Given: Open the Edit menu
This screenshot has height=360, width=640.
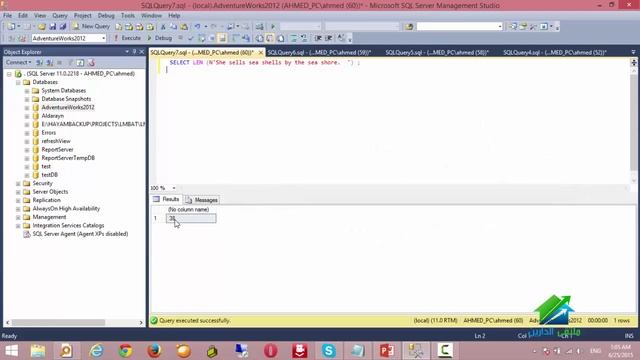Looking at the screenshot, I should 23,16.
